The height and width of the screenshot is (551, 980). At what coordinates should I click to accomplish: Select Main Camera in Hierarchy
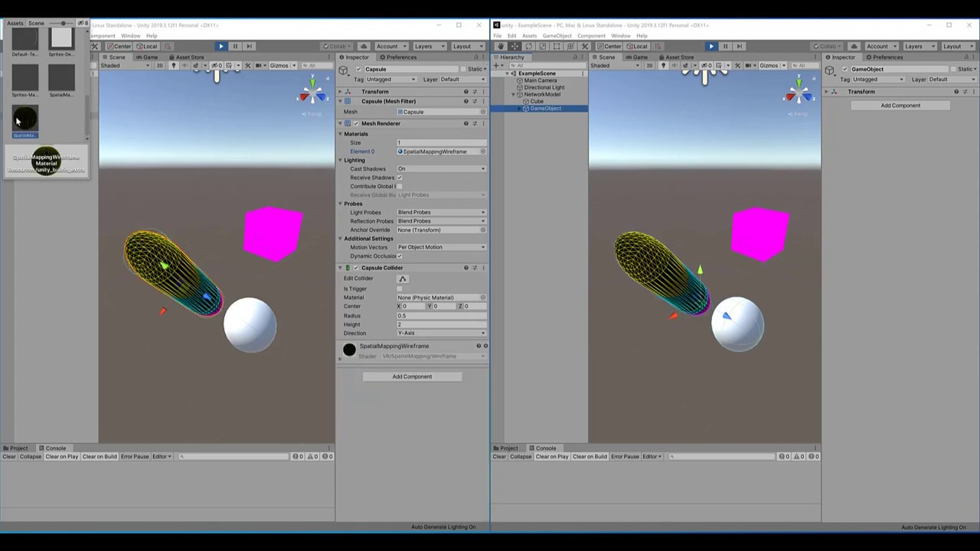(541, 80)
